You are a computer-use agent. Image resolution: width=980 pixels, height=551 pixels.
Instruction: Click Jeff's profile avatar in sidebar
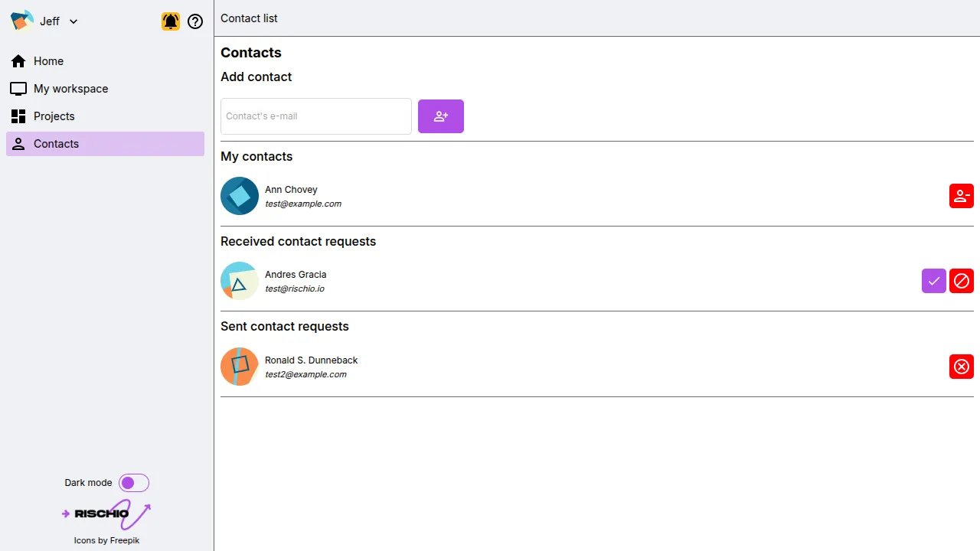21,21
